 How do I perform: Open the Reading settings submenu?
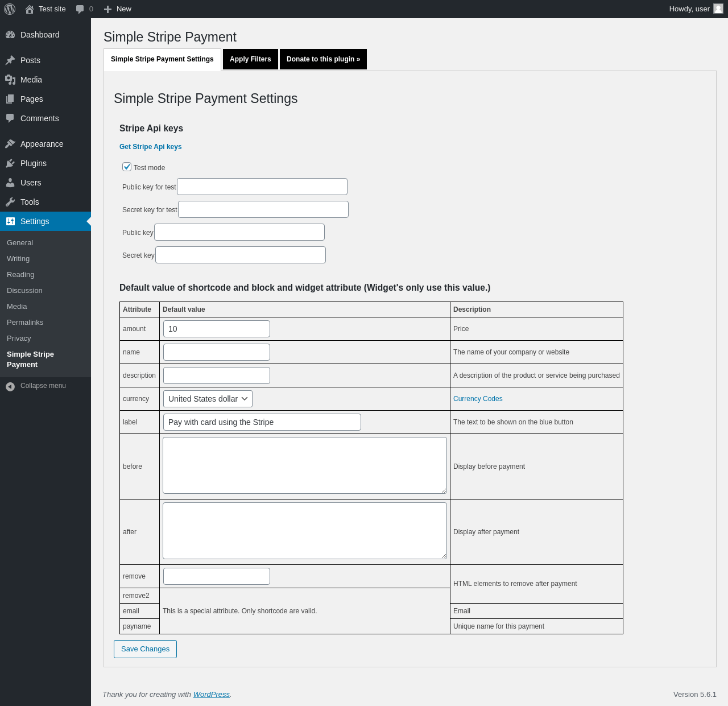[x=20, y=275]
